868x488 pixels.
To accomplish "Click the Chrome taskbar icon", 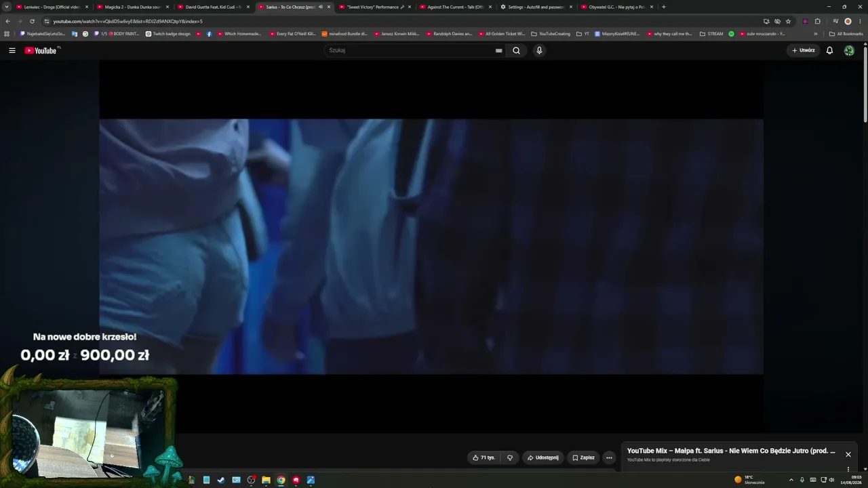I will [281, 480].
